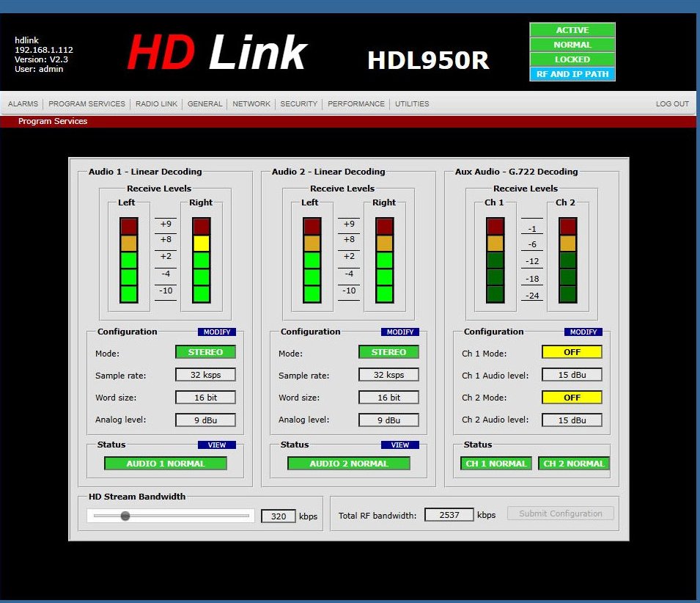Click Audio 1 word size 16 bit field

pos(205,398)
